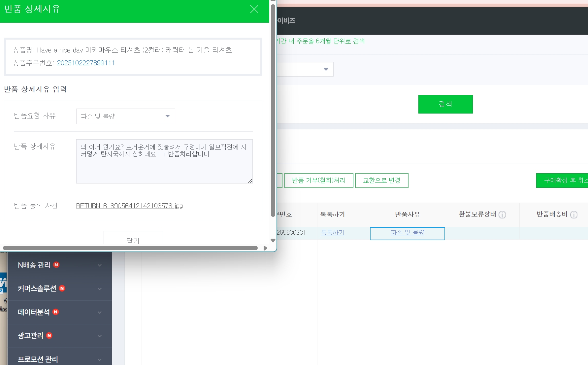The height and width of the screenshot is (365, 588).
Task: Close the 반품 상세사유 popup with X
Action: 254,9
